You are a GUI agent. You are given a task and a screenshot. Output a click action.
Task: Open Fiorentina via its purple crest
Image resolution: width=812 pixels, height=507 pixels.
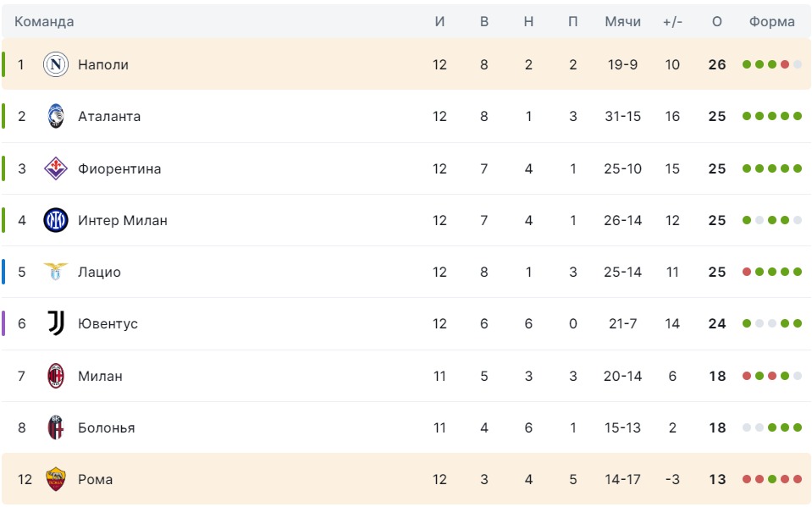point(55,168)
